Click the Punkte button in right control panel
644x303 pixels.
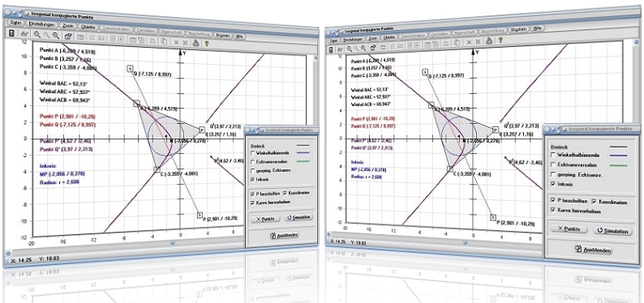[569, 228]
